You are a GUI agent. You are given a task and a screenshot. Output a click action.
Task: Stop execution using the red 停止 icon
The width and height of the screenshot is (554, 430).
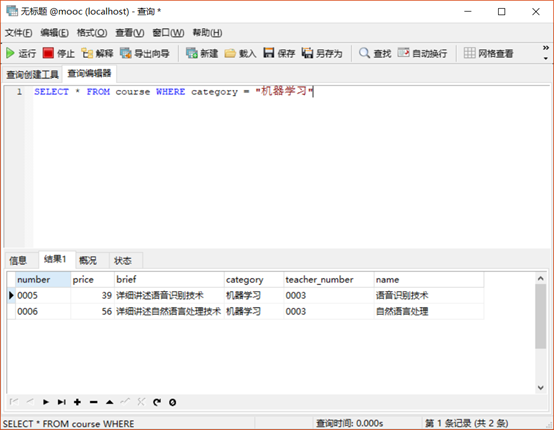[x=59, y=53]
